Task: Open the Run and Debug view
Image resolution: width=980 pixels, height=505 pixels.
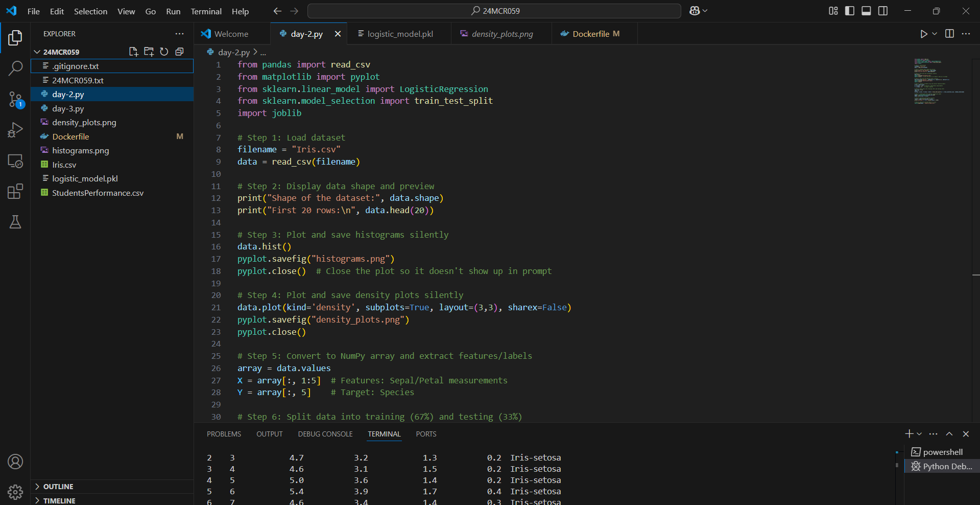Action: point(15,130)
